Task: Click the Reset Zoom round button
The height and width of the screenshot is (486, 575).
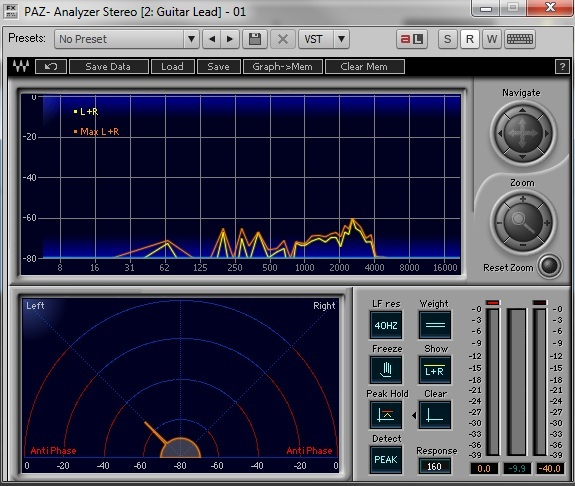Action: (x=550, y=266)
